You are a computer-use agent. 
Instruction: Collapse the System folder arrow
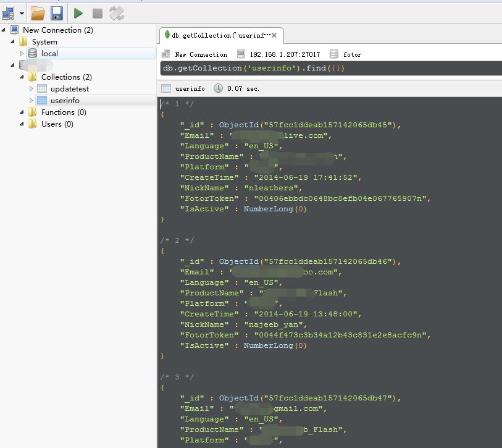tap(13, 42)
